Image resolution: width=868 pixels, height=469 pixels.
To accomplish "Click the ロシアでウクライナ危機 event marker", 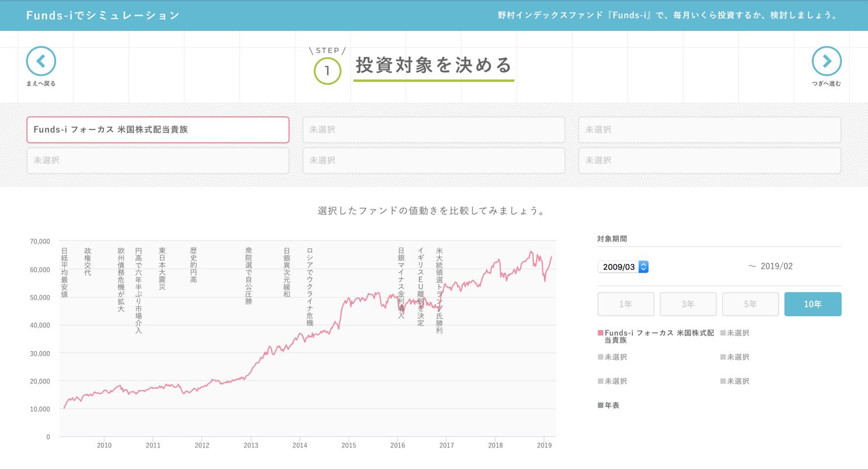I will (x=310, y=287).
